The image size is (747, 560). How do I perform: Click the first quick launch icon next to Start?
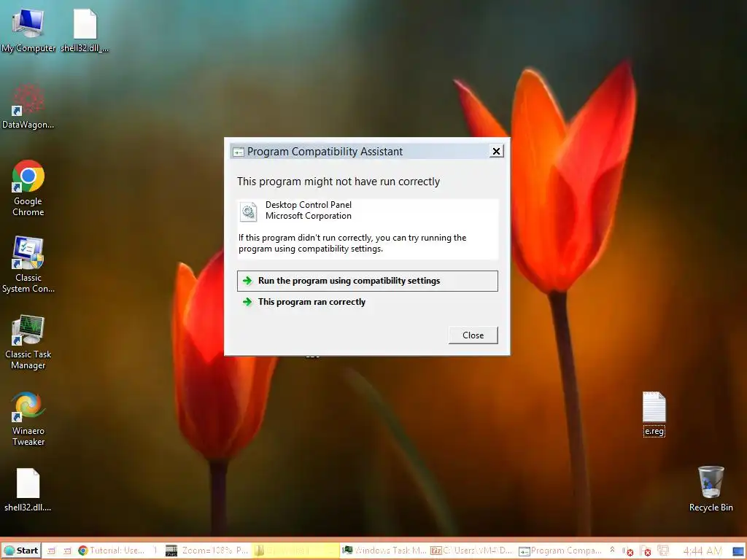(51, 551)
